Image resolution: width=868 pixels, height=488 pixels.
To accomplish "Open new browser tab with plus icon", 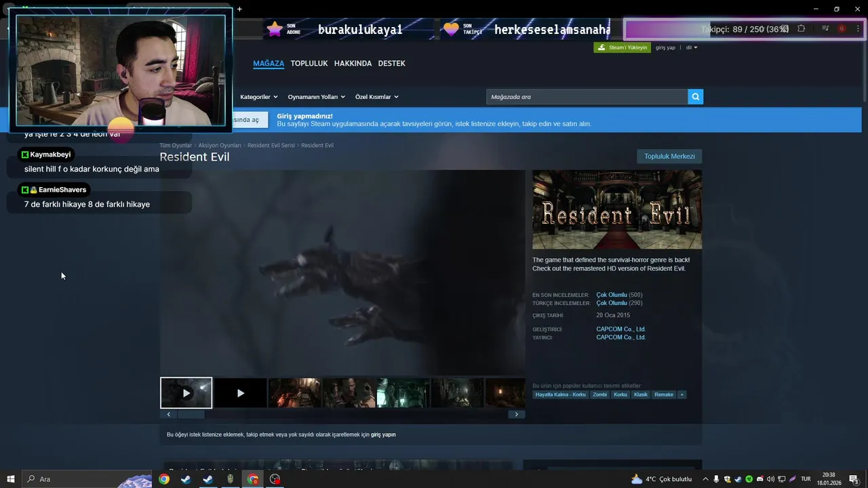I will [239, 9].
